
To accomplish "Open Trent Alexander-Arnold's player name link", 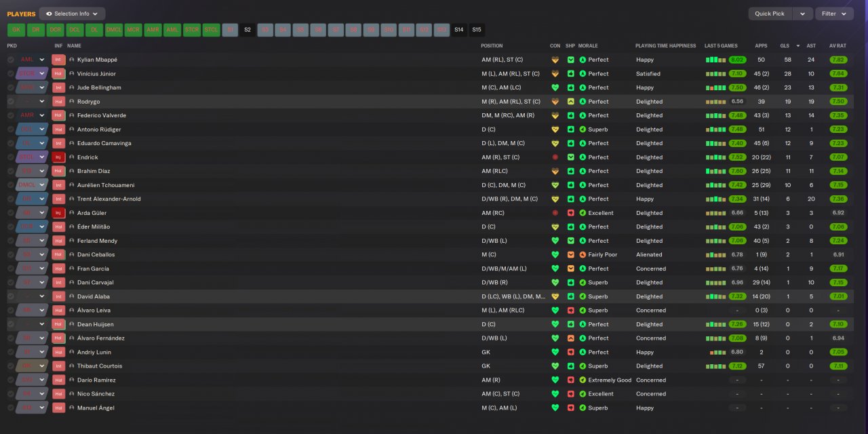I will point(108,199).
